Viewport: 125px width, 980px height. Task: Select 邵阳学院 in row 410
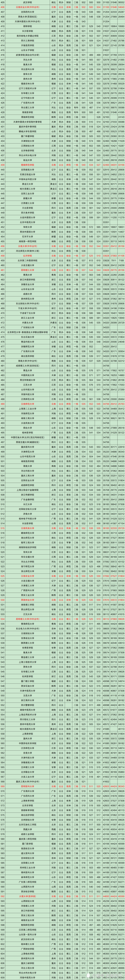click(x=27, y=26)
